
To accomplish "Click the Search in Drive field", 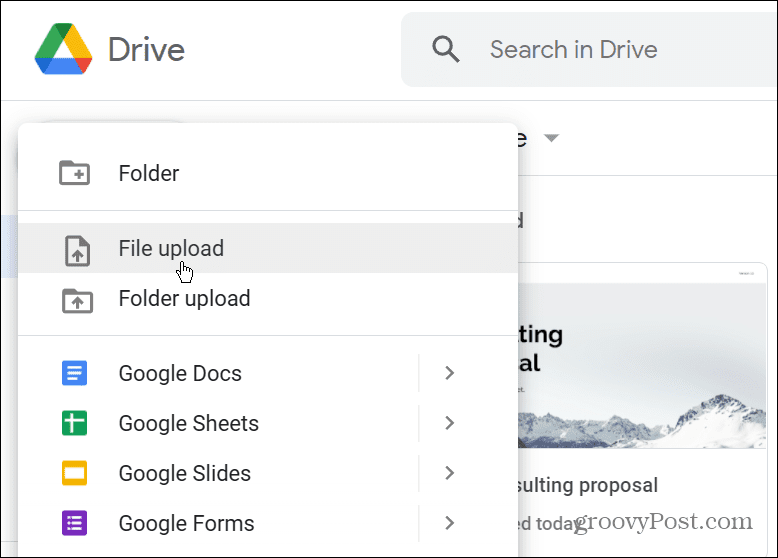I will (x=589, y=50).
